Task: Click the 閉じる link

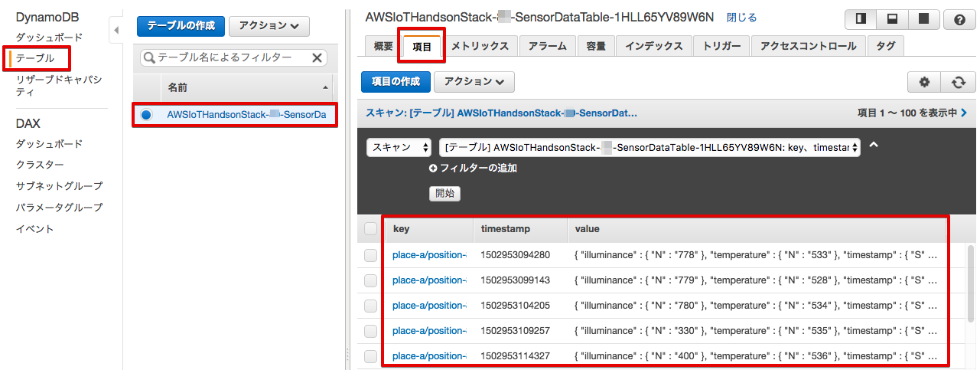Action: [x=741, y=17]
